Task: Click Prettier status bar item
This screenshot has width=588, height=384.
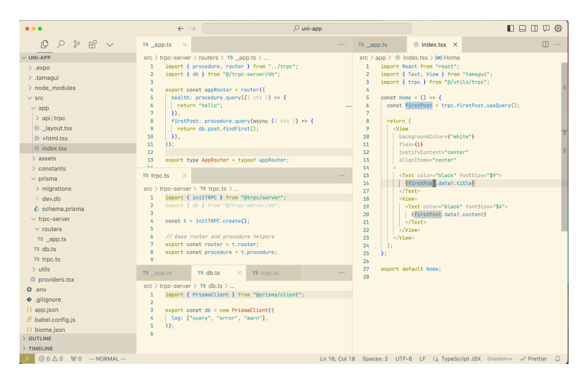Action: click(x=533, y=359)
